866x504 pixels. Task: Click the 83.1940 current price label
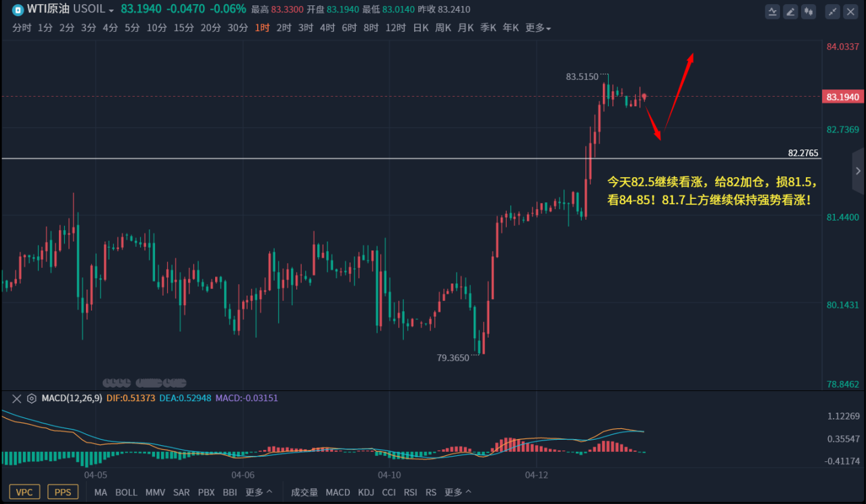tap(843, 97)
